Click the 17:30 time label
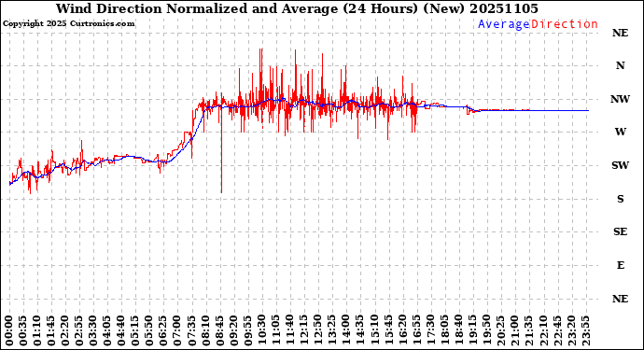Viewport: 644px width, 350px height. 430,331
